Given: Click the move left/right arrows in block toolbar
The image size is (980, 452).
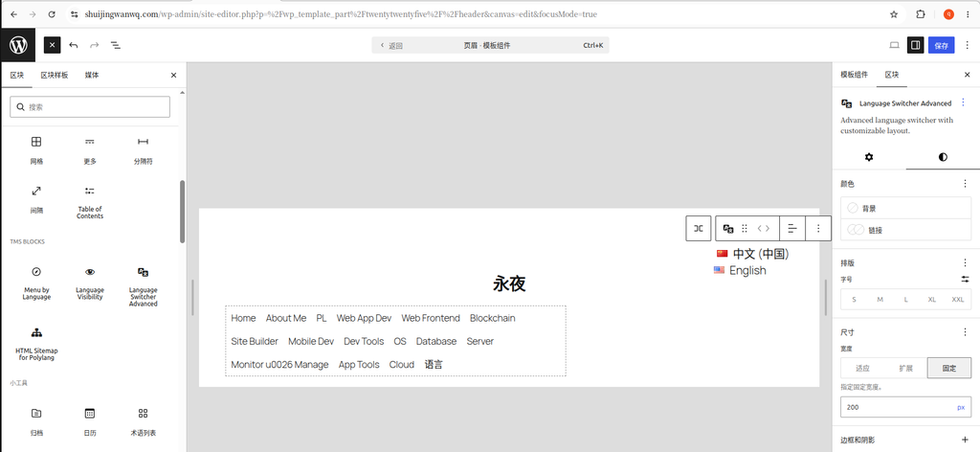Looking at the screenshot, I should 764,228.
